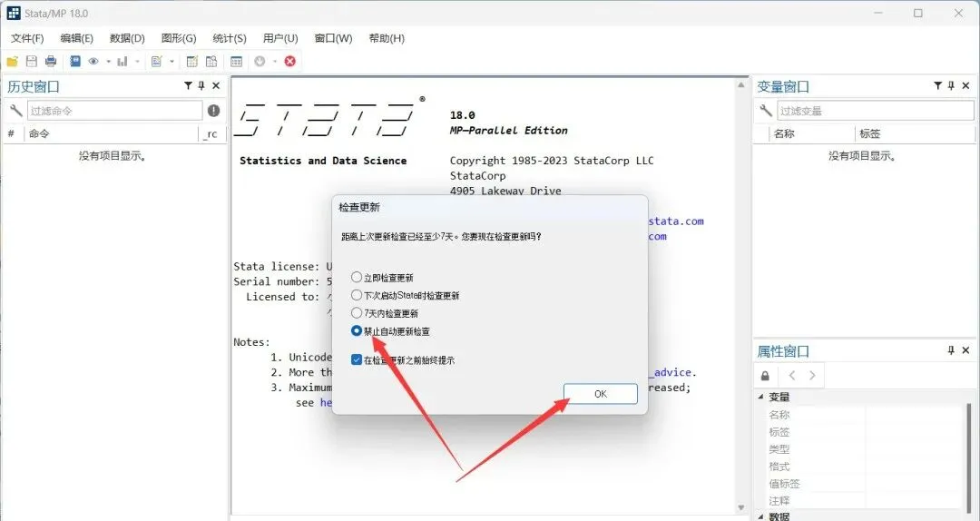This screenshot has height=521, width=980.
Task: Click the previous arrow in Properties window
Action: (792, 375)
